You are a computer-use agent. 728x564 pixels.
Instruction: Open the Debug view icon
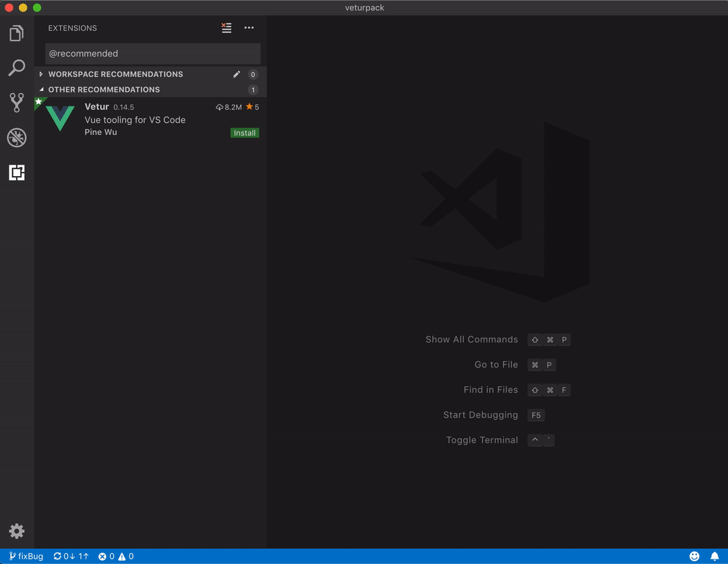pyautogui.click(x=17, y=138)
